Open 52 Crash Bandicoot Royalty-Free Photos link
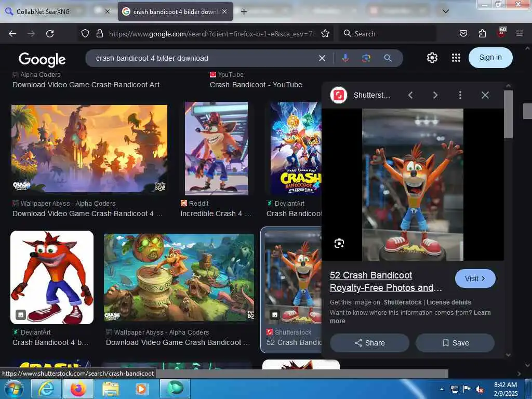532x399 pixels. 386,282
